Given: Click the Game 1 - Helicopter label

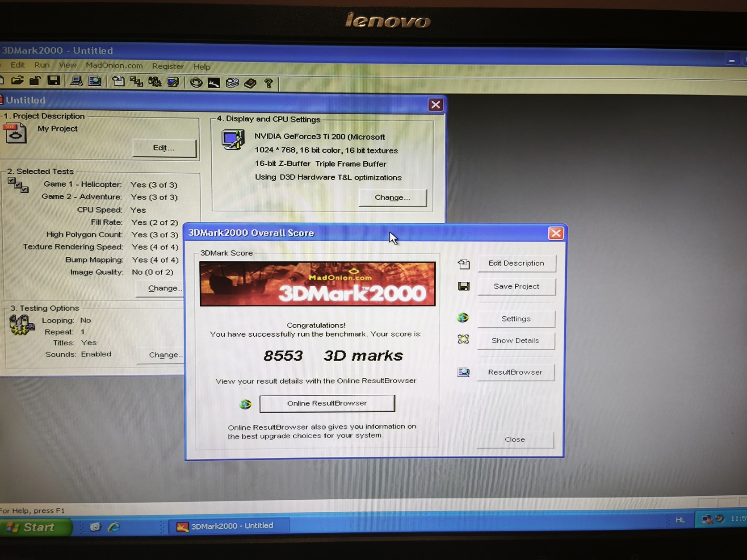Looking at the screenshot, I should coord(82,184).
